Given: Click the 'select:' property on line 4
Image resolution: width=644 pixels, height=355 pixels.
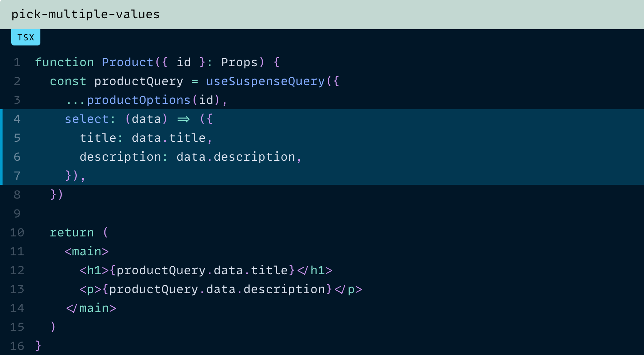Looking at the screenshot, I should coord(90,119).
